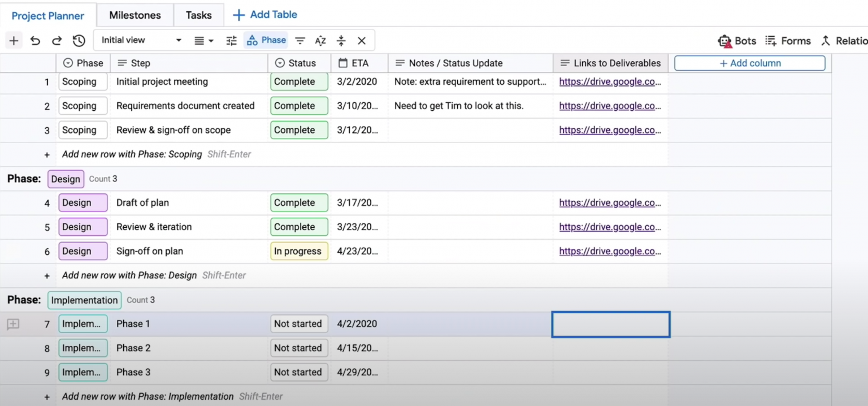868x406 pixels.
Task: Open the Drive link for Draft of plan
Action: point(610,202)
